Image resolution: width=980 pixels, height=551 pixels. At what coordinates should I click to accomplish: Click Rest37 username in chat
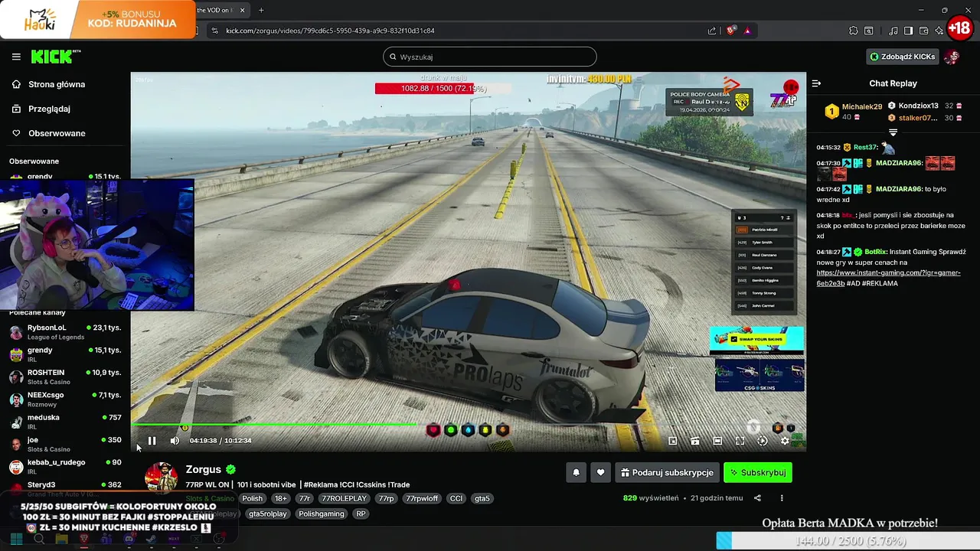[x=865, y=148]
